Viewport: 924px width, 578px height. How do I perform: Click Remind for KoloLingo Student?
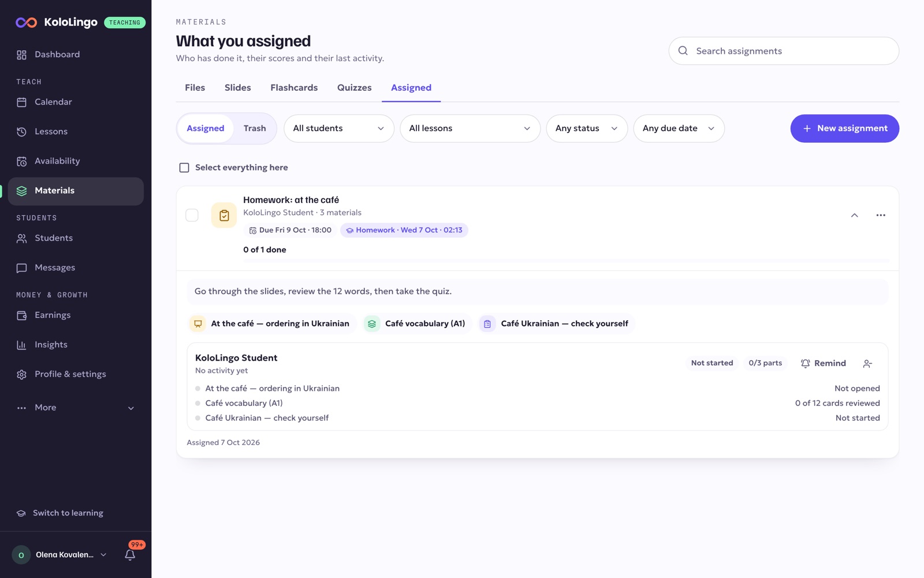point(824,364)
